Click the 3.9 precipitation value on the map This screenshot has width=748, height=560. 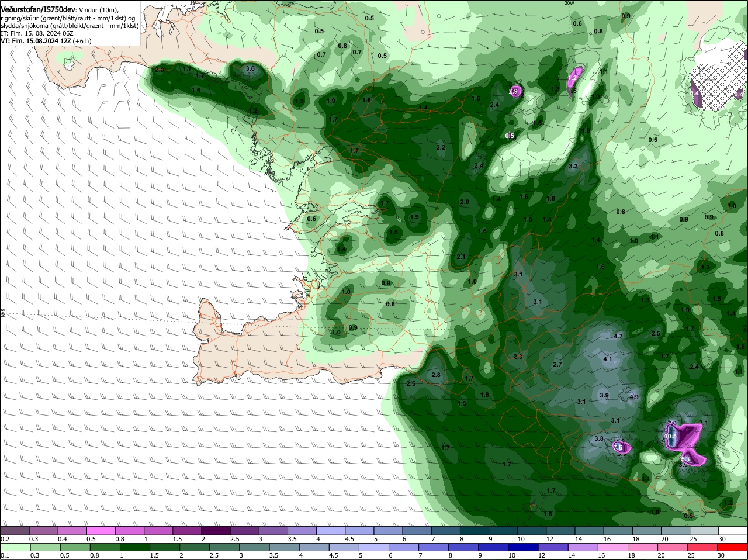coord(604,395)
